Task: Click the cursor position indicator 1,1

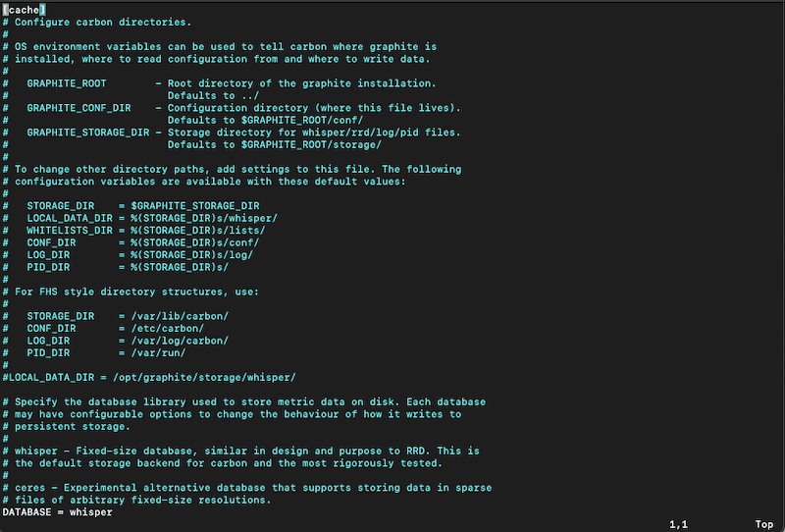Action: 678,524
